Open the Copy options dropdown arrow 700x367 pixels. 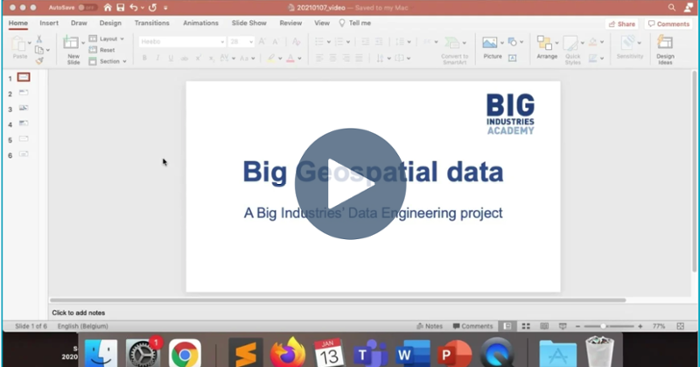(48, 50)
